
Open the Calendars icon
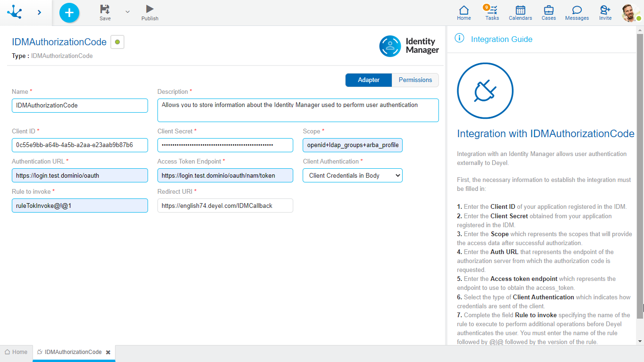coord(520,13)
